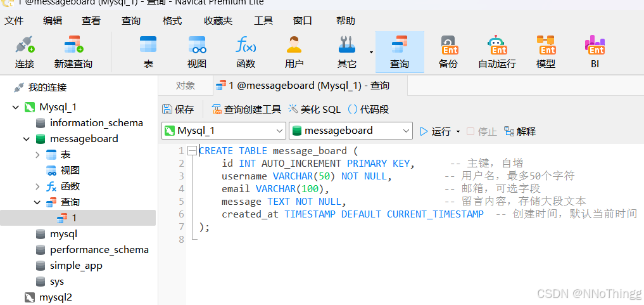Switch to the 对象 (Objects) tab
The width and height of the screenshot is (644, 305).
click(x=186, y=86)
